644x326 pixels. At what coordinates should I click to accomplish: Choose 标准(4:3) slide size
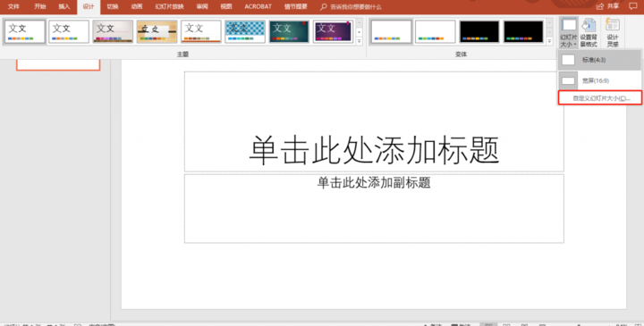599,60
